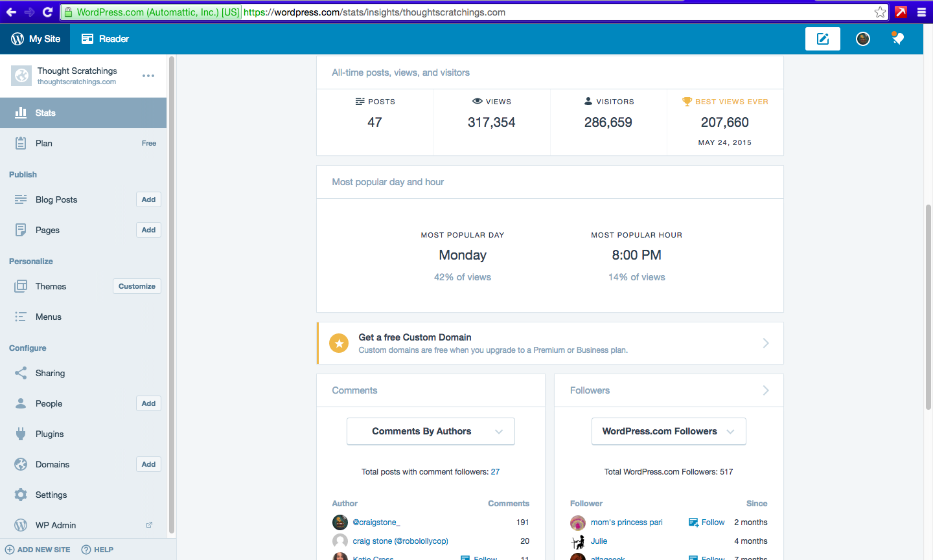Open WP Admin external link icon
Viewport: 933px width, 560px height.
(x=149, y=525)
